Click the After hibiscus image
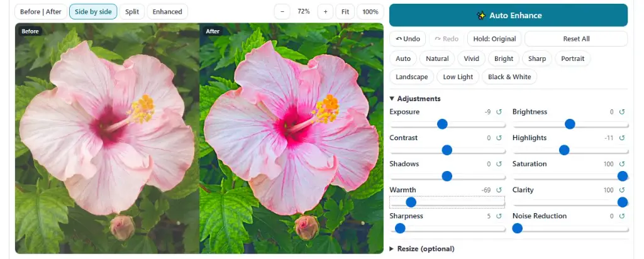644x259 pixels. coord(292,138)
